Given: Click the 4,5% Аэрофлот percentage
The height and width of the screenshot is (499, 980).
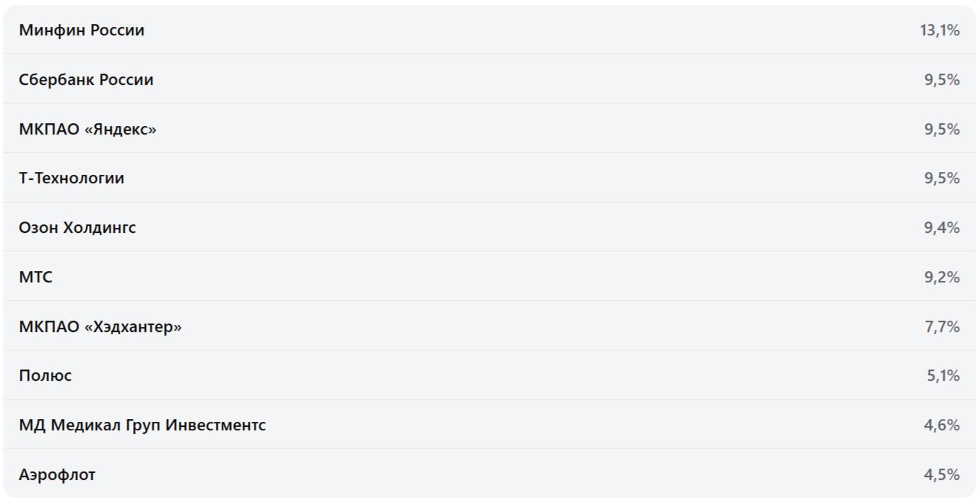Looking at the screenshot, I should tap(942, 474).
